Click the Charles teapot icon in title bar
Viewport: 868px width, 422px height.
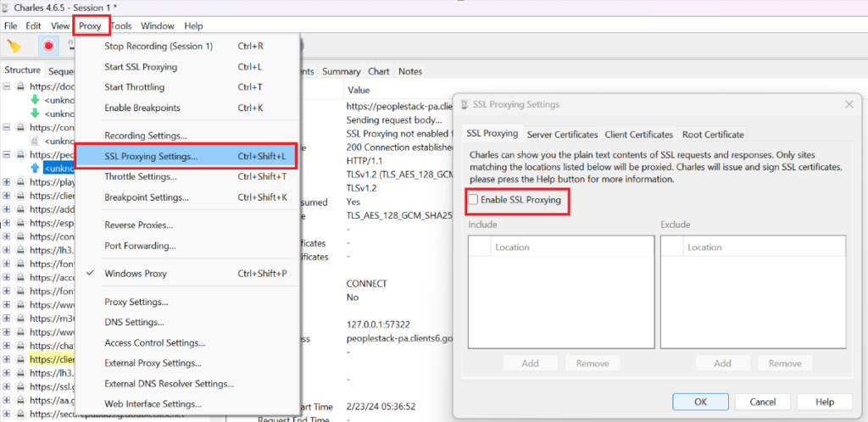(x=7, y=8)
